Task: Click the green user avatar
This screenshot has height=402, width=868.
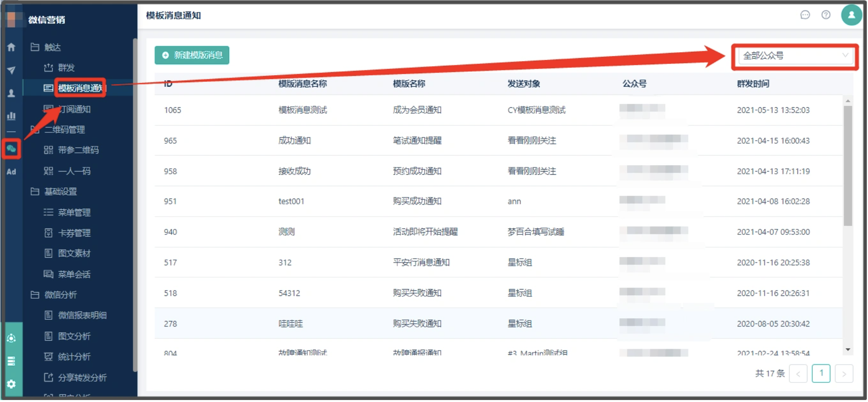Action: (x=851, y=15)
